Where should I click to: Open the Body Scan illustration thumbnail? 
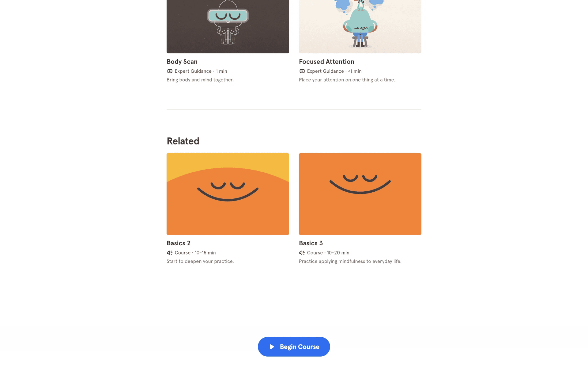pyautogui.click(x=228, y=27)
